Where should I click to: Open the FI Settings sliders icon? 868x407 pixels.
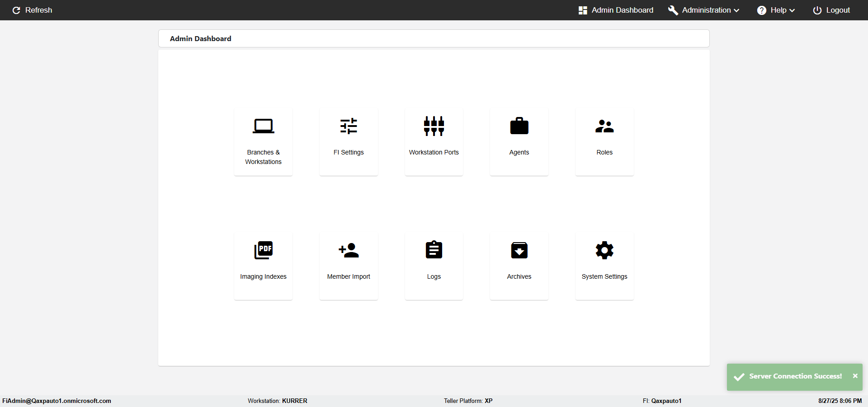tap(349, 126)
